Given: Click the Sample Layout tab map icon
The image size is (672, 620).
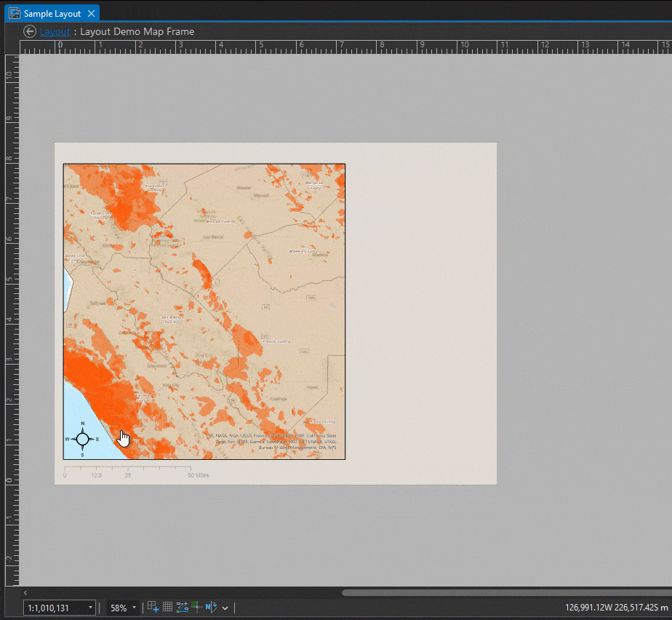Looking at the screenshot, I should [x=14, y=12].
